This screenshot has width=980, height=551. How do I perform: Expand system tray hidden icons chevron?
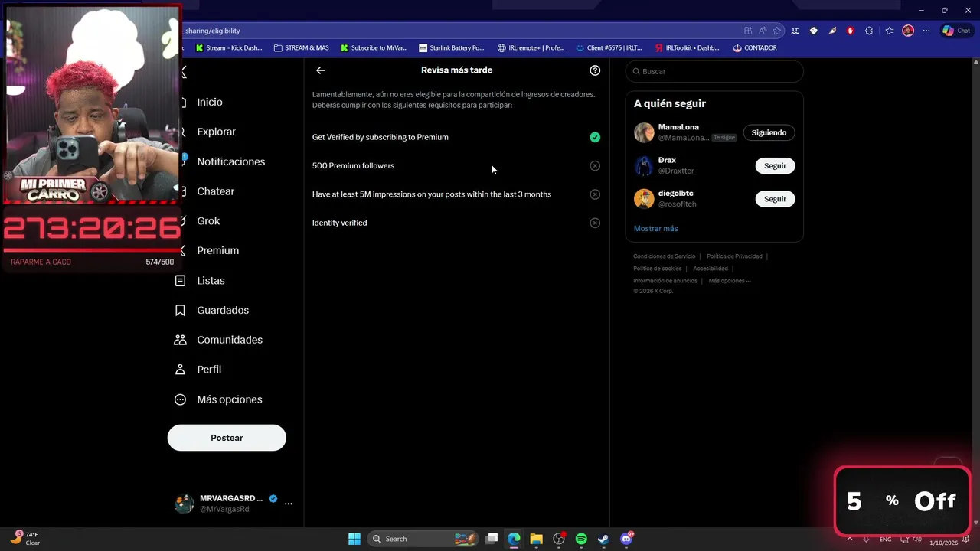[x=849, y=540]
